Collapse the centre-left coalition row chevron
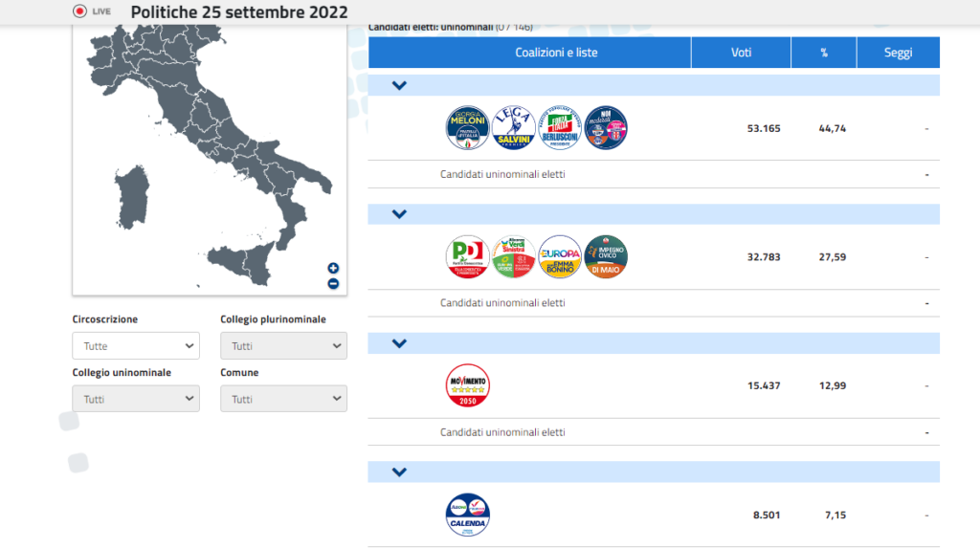Screen dimensions: 980x548 pyautogui.click(x=399, y=214)
